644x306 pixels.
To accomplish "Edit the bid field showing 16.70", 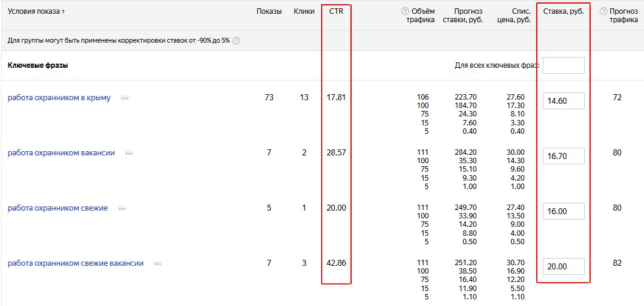I will [564, 156].
